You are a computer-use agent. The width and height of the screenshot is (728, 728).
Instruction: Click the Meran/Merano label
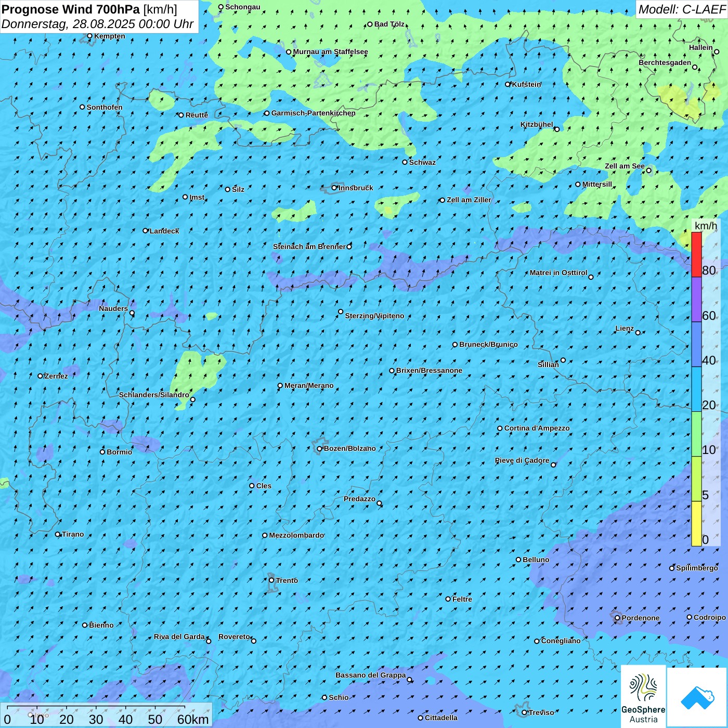(x=309, y=385)
